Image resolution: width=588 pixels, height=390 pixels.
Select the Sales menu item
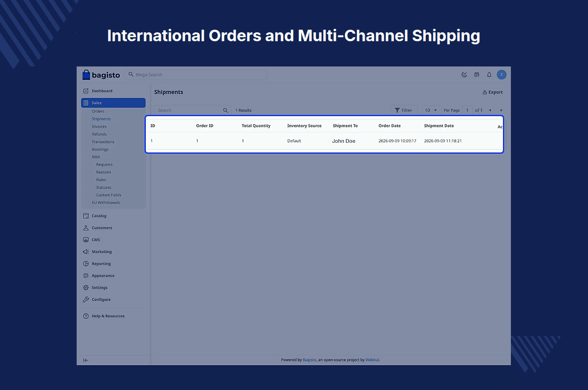(113, 103)
